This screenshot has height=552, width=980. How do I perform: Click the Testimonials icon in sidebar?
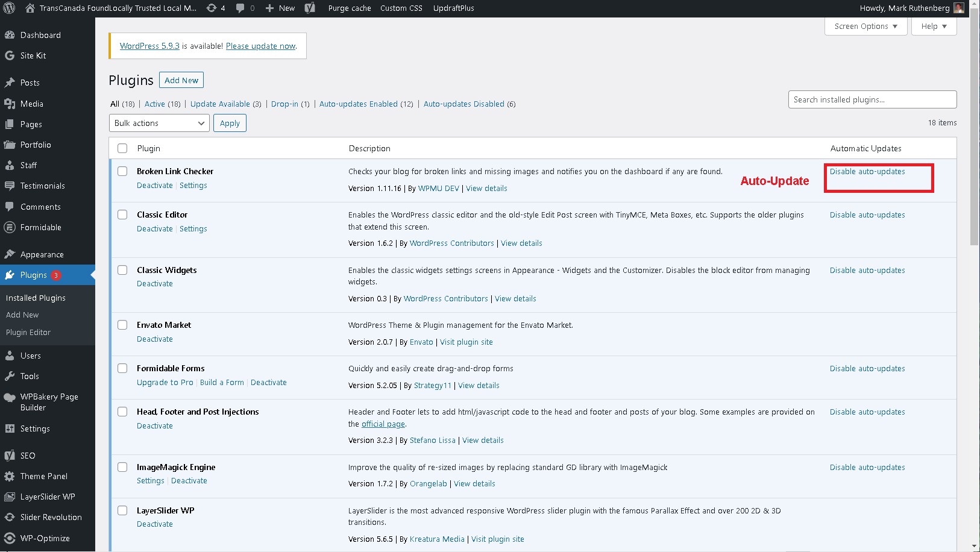[10, 186]
